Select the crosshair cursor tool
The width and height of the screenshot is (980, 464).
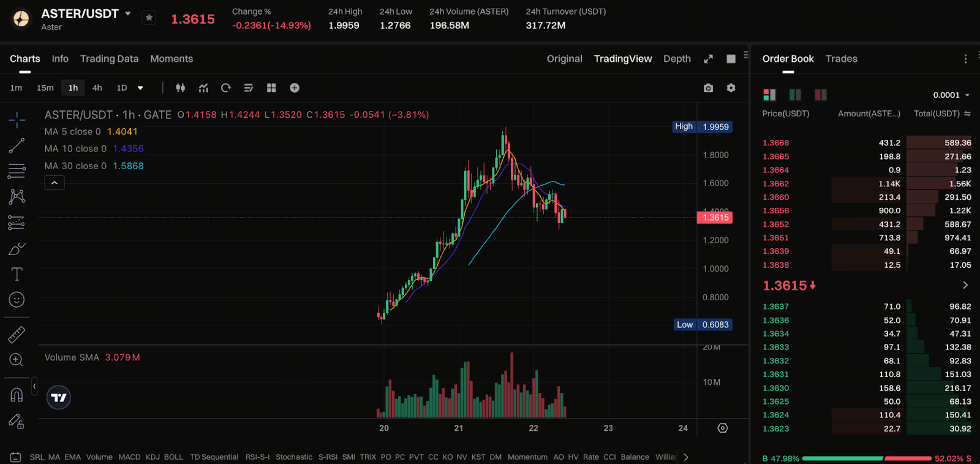pyautogui.click(x=17, y=120)
